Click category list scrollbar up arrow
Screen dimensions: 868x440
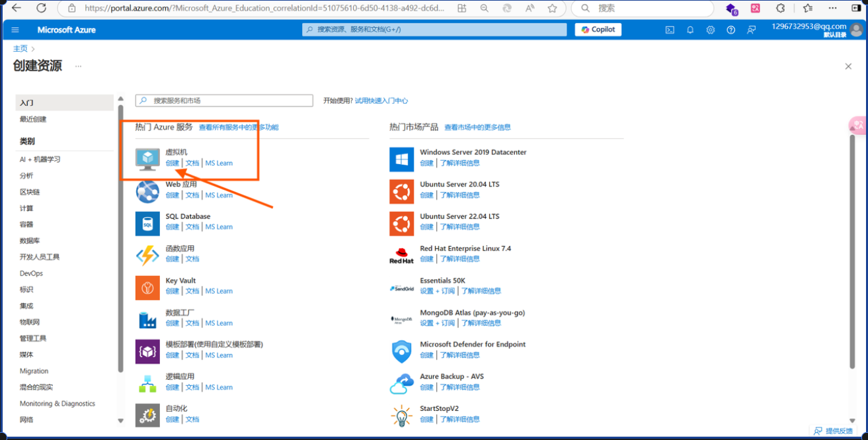coord(120,99)
